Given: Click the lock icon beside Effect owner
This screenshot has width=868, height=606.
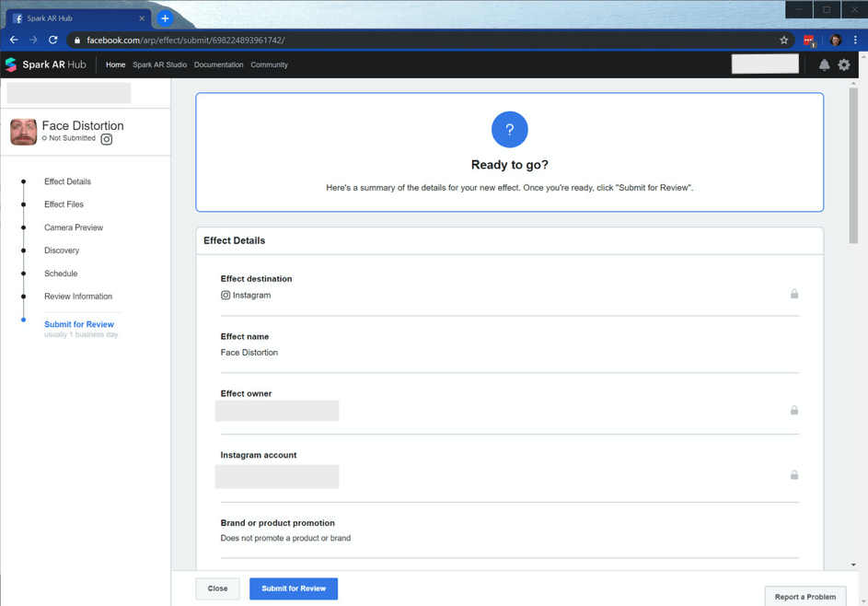Looking at the screenshot, I should coord(793,410).
